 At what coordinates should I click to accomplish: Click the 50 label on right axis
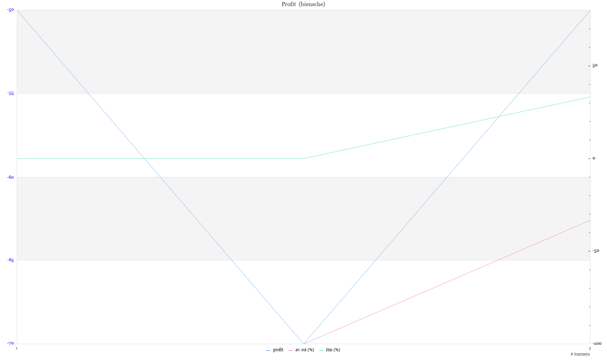(595, 65)
